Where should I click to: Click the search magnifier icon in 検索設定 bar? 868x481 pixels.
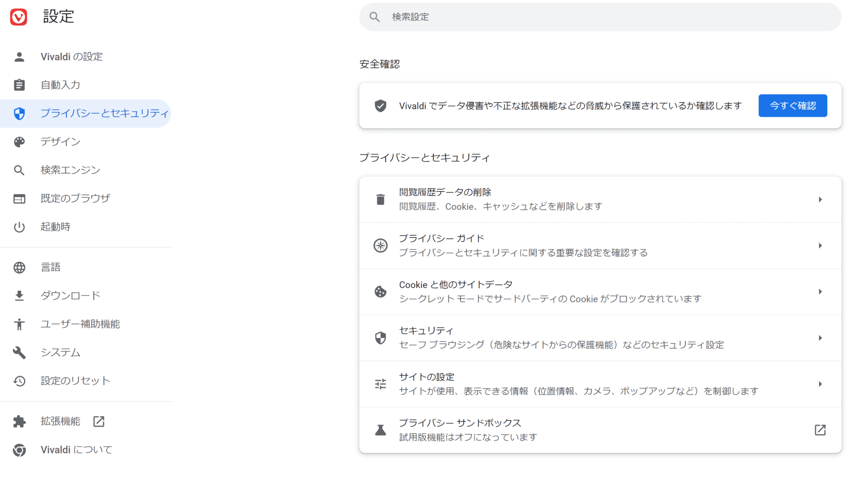click(374, 17)
